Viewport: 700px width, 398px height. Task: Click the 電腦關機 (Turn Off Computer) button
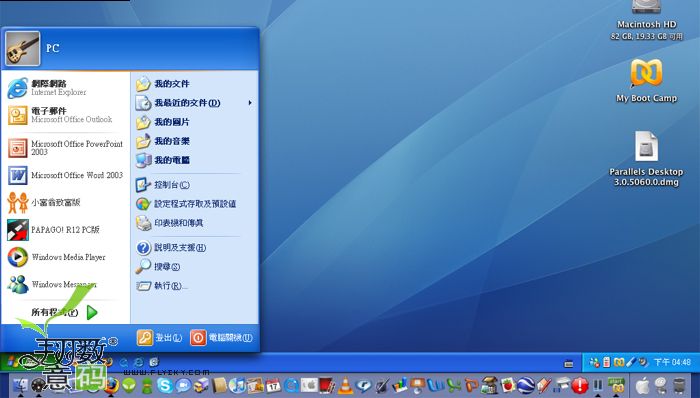(221, 338)
